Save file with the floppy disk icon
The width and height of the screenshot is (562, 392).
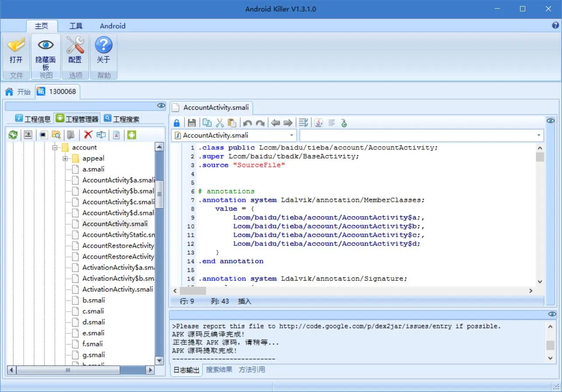192,123
